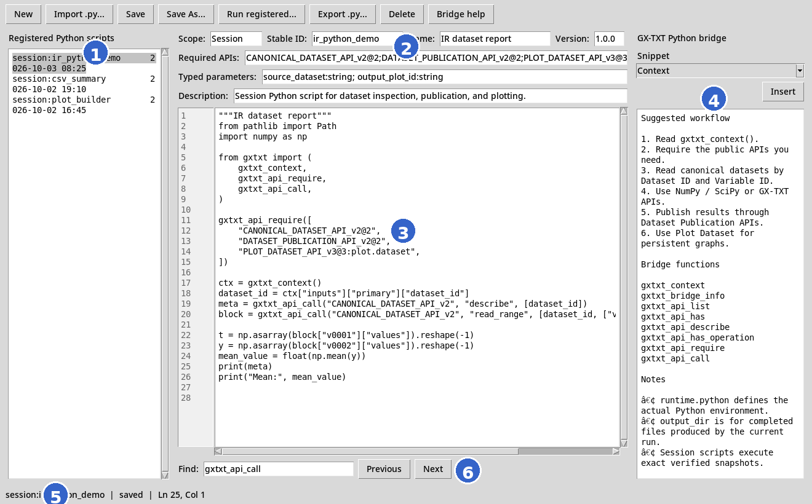Viewport: 812px width, 504px height.
Task: Go to the Previous find match
Action: [x=384, y=469]
